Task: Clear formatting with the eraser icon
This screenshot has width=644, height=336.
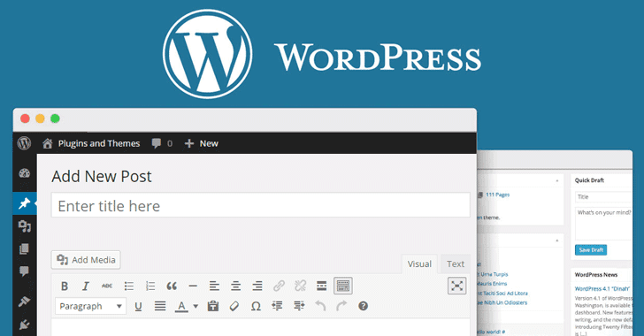Action: 234,306
